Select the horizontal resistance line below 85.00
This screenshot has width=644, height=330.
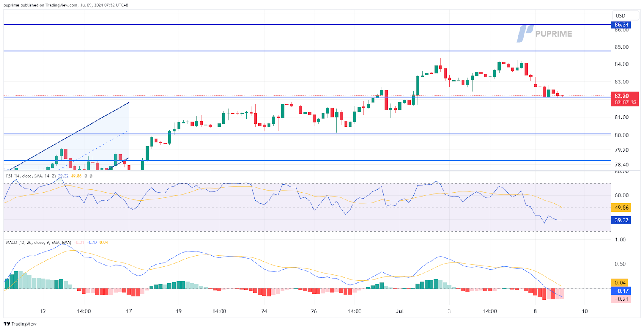[x=307, y=51]
